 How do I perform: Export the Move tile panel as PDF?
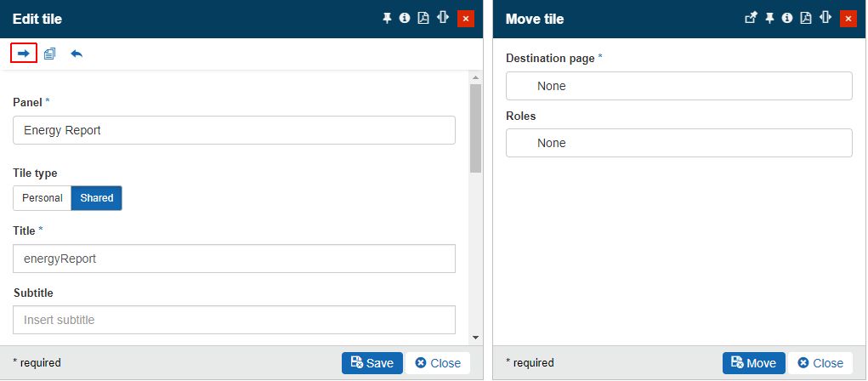click(x=806, y=19)
